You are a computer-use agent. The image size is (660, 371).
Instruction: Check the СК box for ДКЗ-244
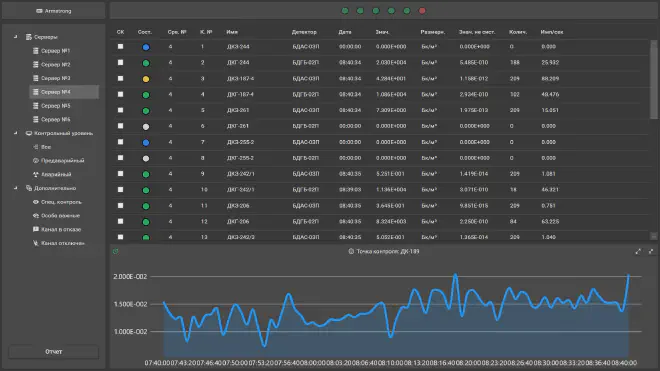coord(120,46)
